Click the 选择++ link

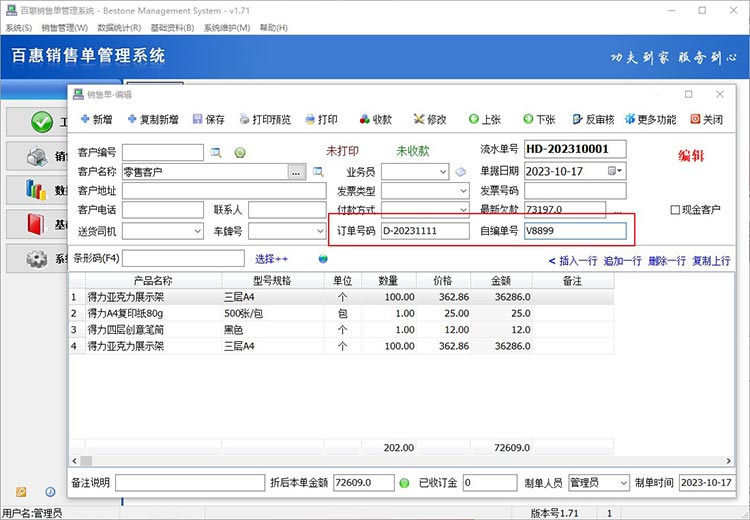[271, 259]
